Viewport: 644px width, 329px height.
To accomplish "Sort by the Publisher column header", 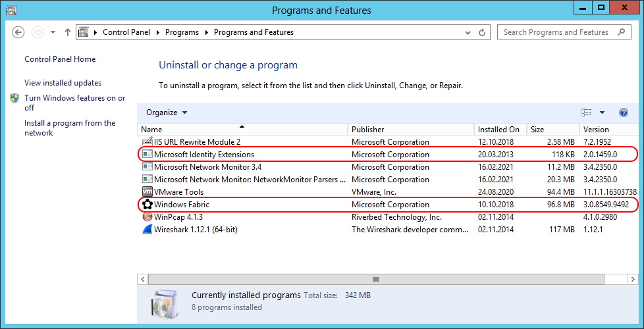I will pos(411,129).
